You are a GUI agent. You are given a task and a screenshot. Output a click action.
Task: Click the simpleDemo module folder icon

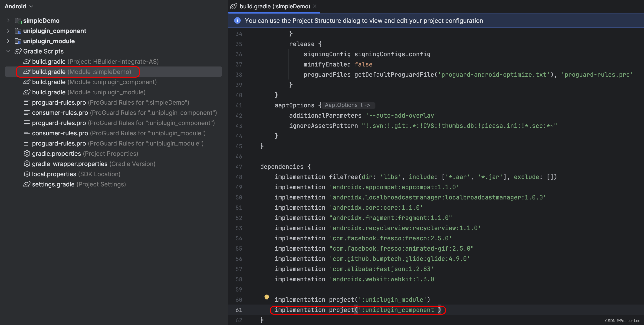point(18,21)
